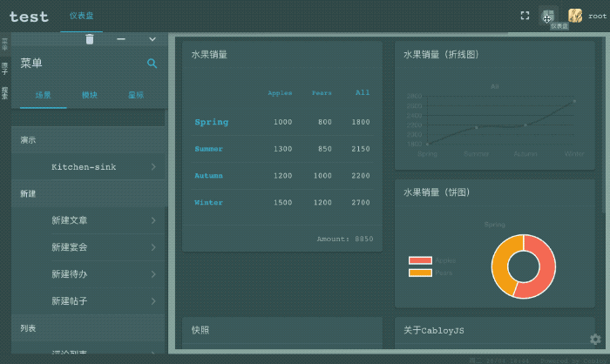This screenshot has width=610, height=364.
Task: Click the dashboard vertical scrollbar
Action: pos(604,125)
